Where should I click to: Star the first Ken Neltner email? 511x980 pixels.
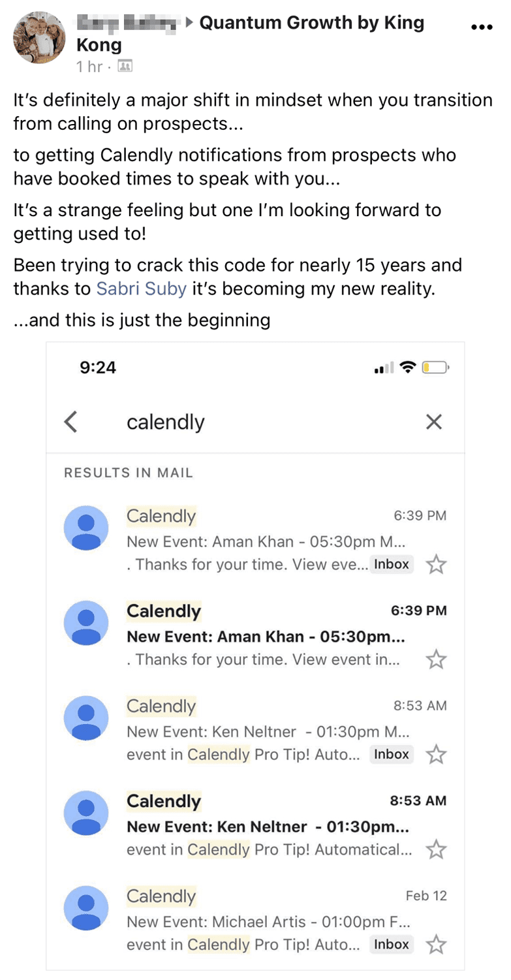point(436,755)
